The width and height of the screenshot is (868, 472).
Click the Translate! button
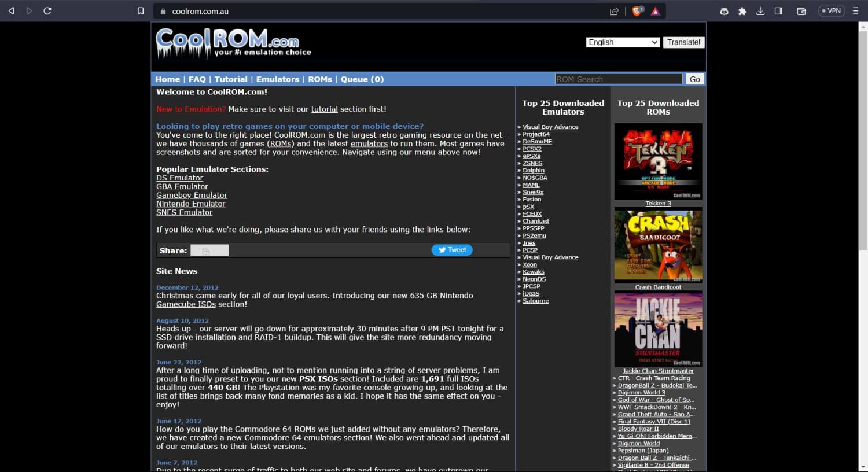[683, 42]
